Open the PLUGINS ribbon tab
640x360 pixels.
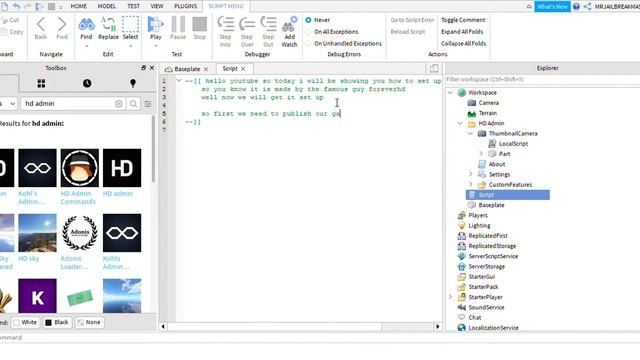[x=185, y=6]
